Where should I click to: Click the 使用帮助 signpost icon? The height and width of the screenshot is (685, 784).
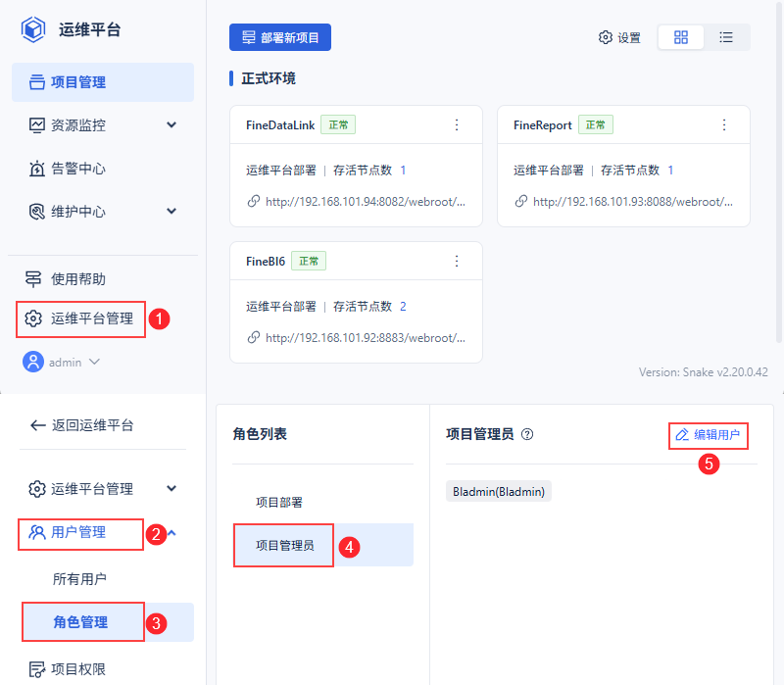[x=33, y=279]
